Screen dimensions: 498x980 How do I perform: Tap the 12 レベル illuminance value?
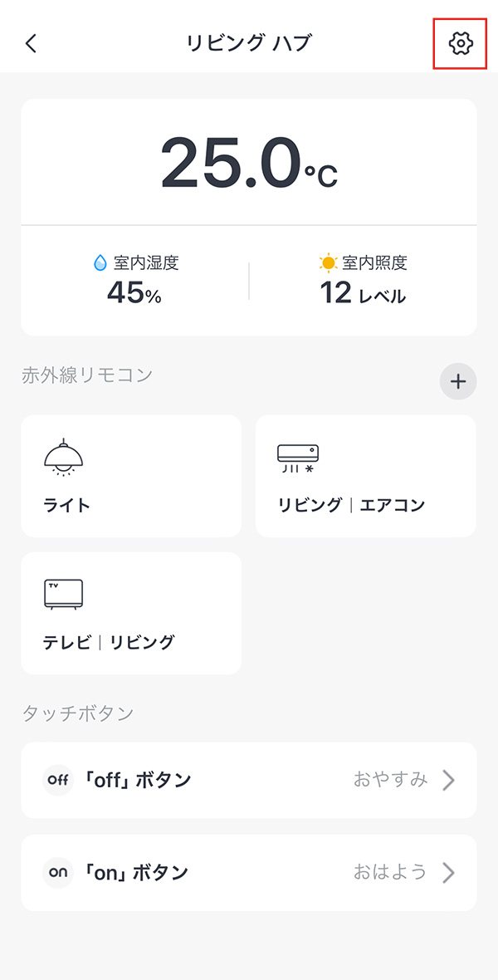click(x=363, y=293)
